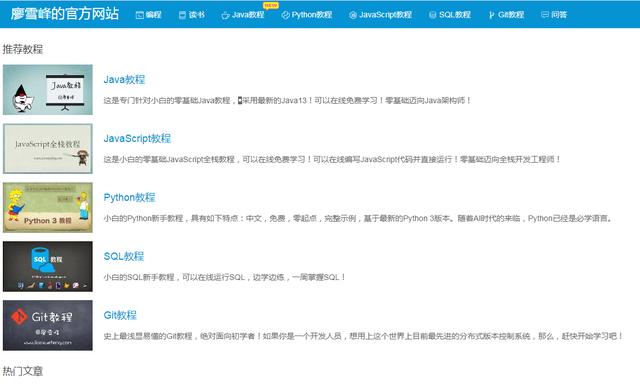Click the JavaScript全栈教程 description text
The width and height of the screenshot is (640, 386).
332,159
